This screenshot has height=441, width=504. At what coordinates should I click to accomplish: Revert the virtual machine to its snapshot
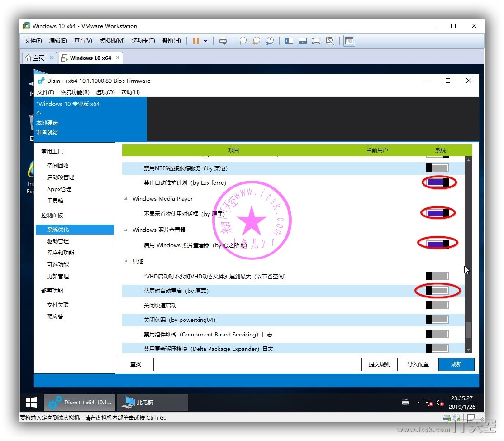(256, 41)
